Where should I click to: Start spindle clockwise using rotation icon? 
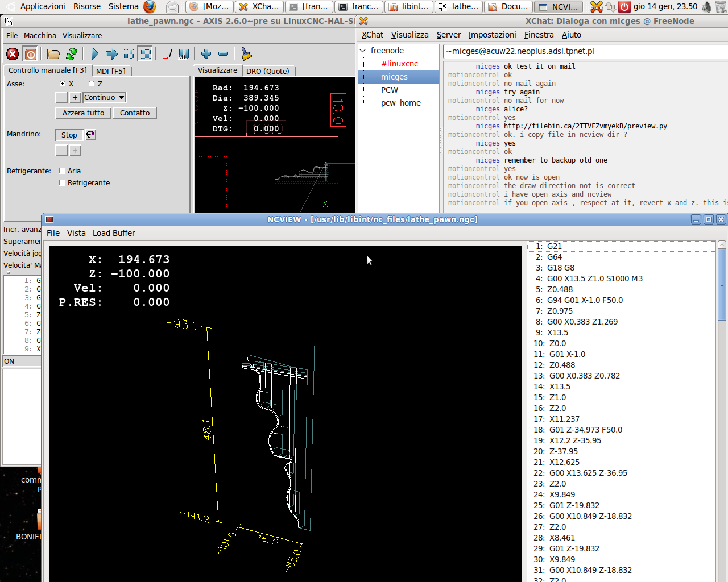[90, 135]
